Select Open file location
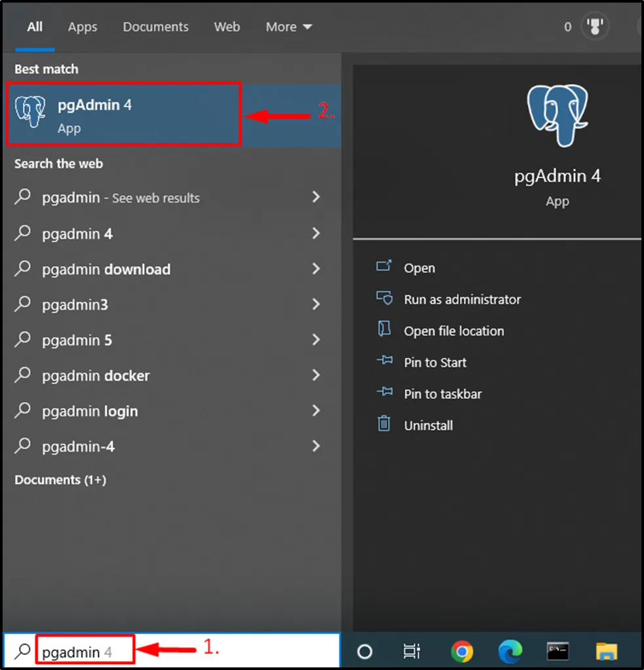 click(453, 331)
